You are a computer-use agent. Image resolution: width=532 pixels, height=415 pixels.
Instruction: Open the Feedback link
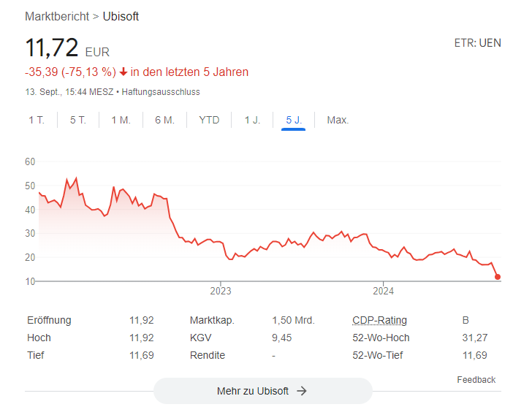(476, 380)
